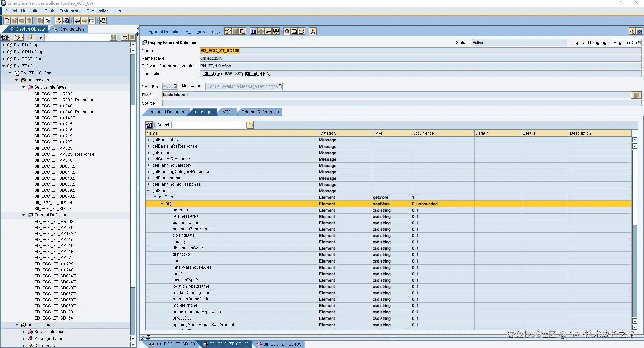Open the Perspective menu
The height and width of the screenshot is (348, 644).
coord(97,11)
